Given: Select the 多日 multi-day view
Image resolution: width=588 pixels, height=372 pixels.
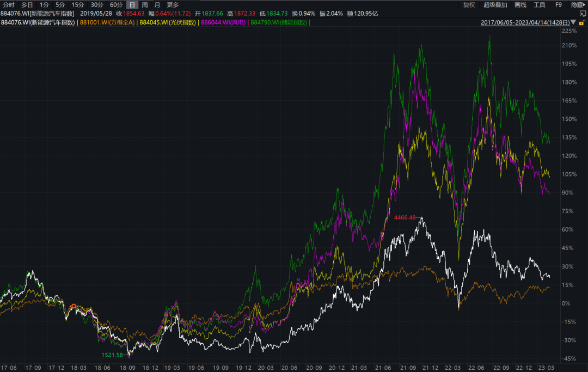Looking at the screenshot, I should coord(27,4).
